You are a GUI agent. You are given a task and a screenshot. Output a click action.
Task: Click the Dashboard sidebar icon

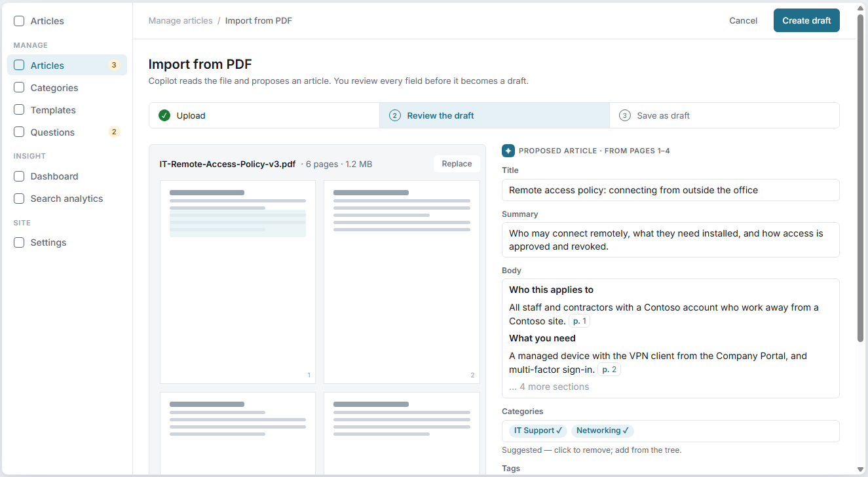(x=19, y=176)
